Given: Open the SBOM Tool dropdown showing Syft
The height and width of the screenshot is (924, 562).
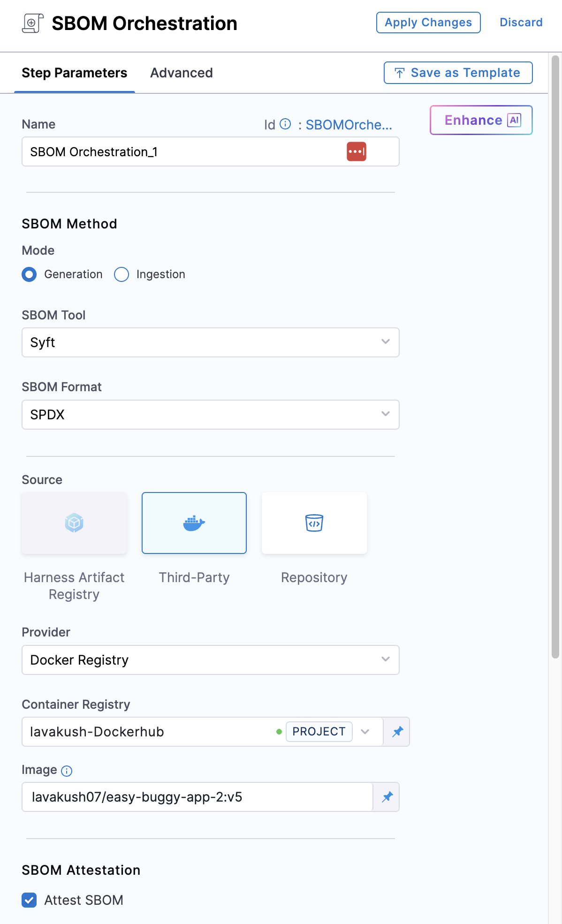Looking at the screenshot, I should pos(210,342).
